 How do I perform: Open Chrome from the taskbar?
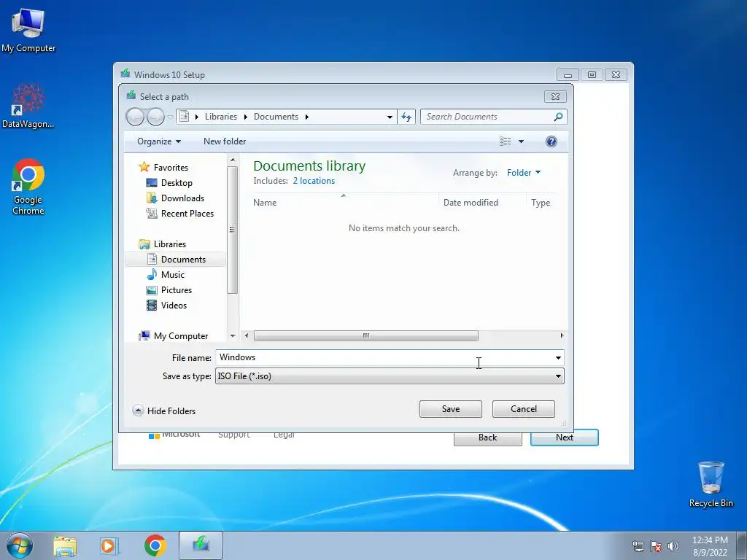click(155, 545)
